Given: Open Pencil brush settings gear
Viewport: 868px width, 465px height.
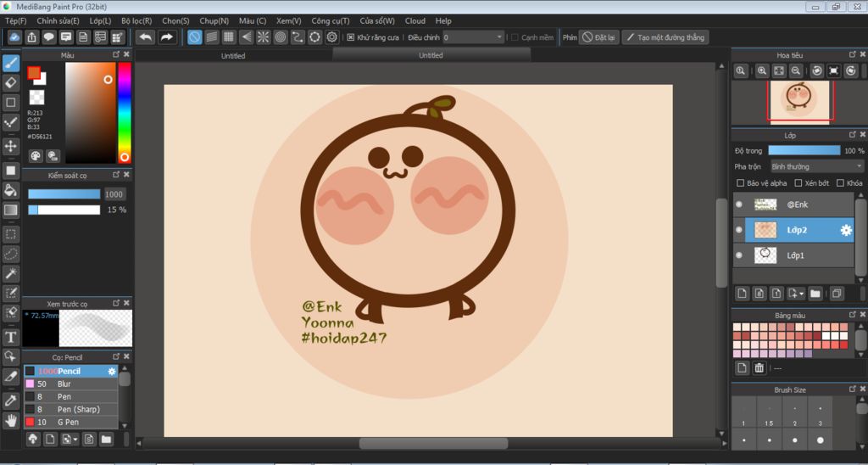Looking at the screenshot, I should [x=112, y=372].
